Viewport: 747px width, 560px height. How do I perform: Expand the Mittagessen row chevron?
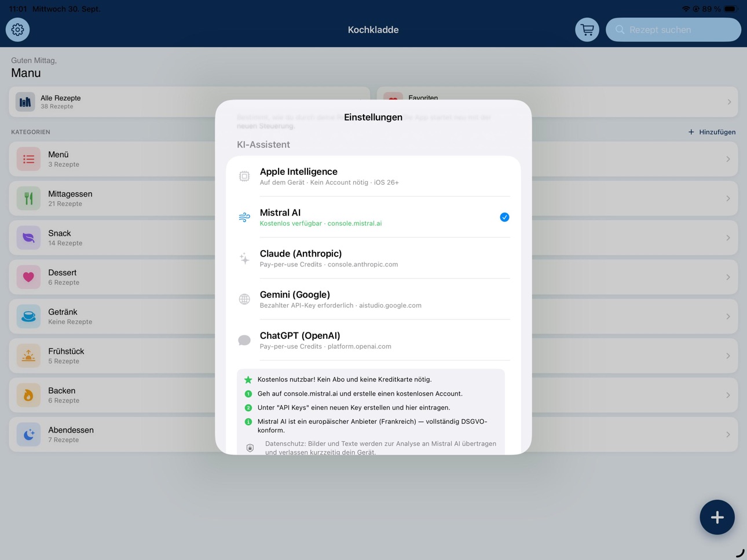(728, 199)
